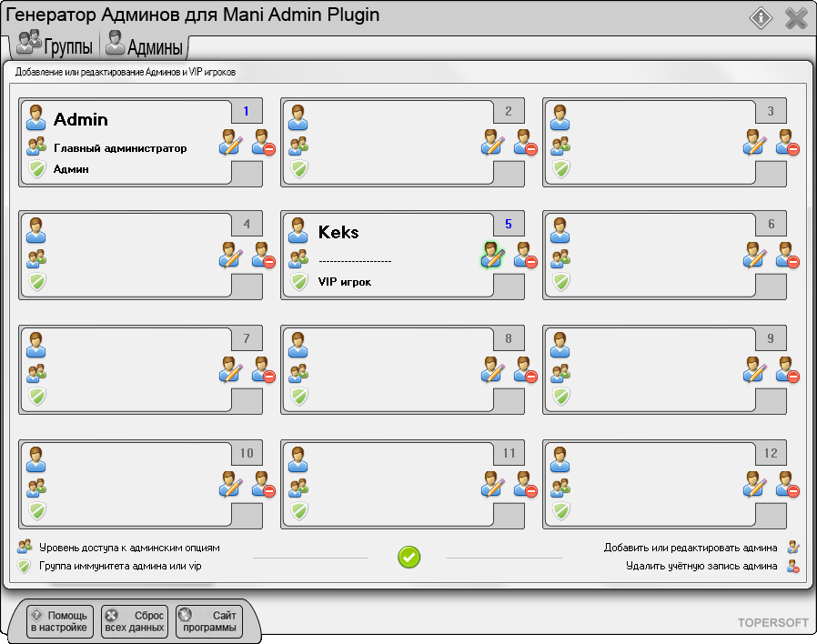This screenshot has height=644, width=817.
Task: Click the 'Сброс всех данных' button
Action: pos(135,621)
